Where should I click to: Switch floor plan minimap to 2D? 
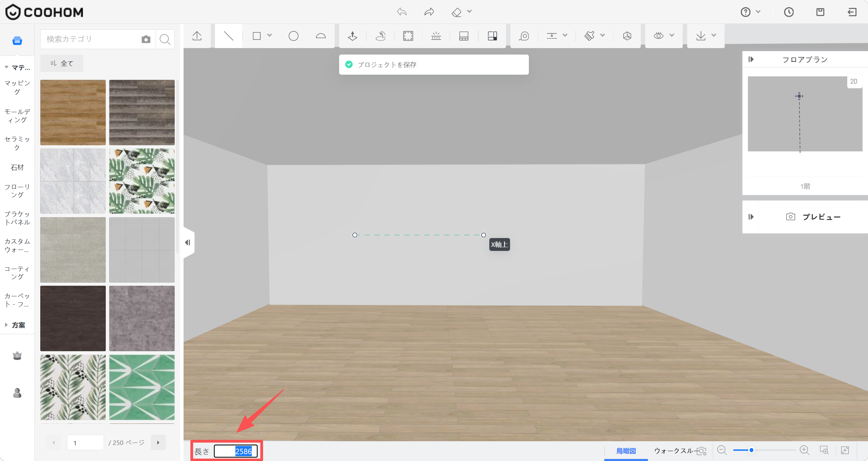[x=854, y=81]
